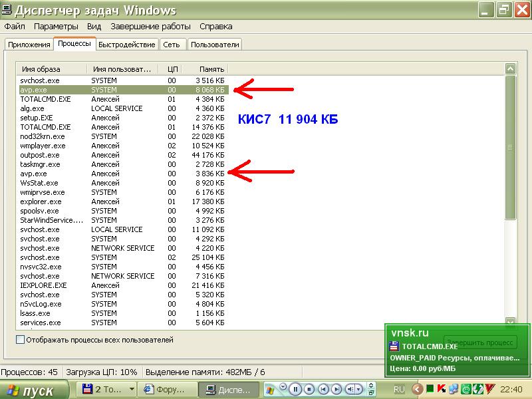Expand hidden system tray icons
The image size is (532, 399).
(417, 389)
